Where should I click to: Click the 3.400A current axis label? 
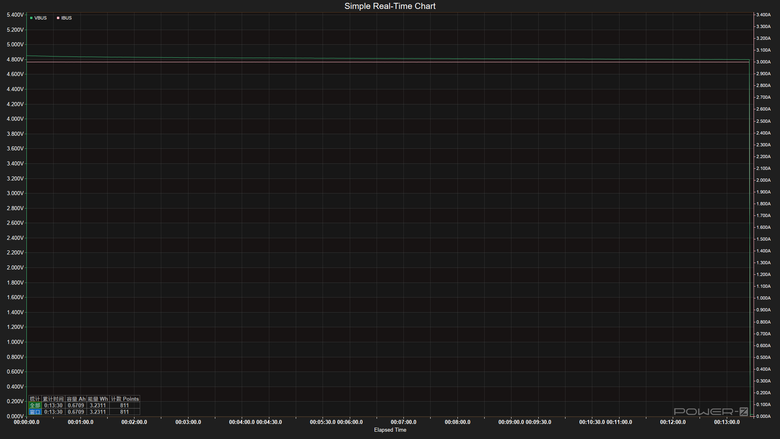coord(763,15)
